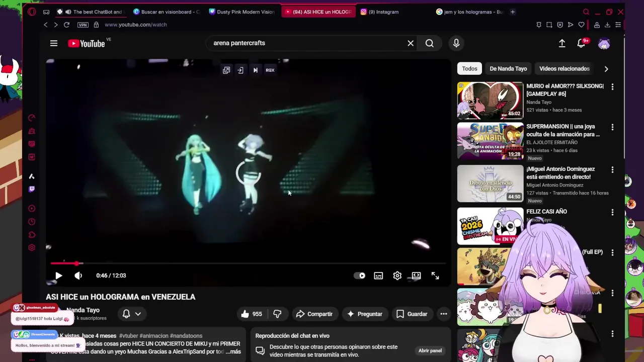
Task: Go back to the previous page
Action: tap(46, 25)
